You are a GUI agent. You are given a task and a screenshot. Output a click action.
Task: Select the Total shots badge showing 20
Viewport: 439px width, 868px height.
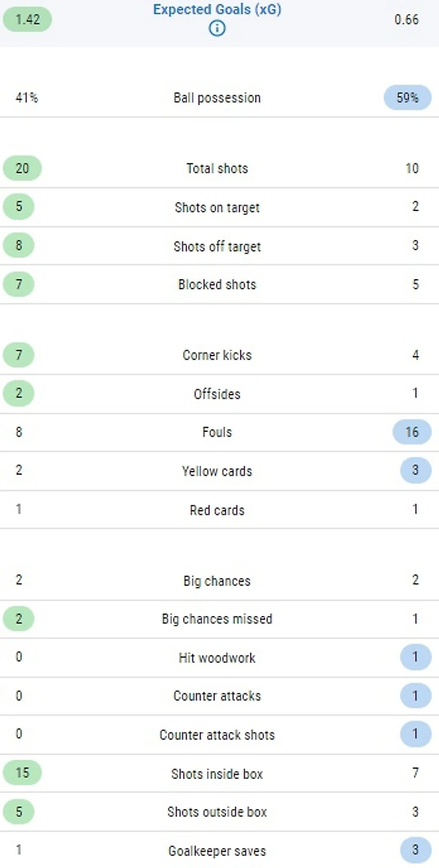coord(22,168)
